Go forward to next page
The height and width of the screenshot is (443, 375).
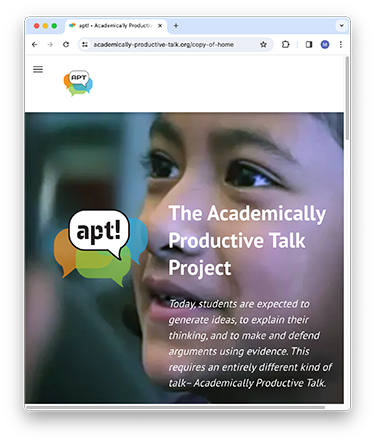(50, 44)
